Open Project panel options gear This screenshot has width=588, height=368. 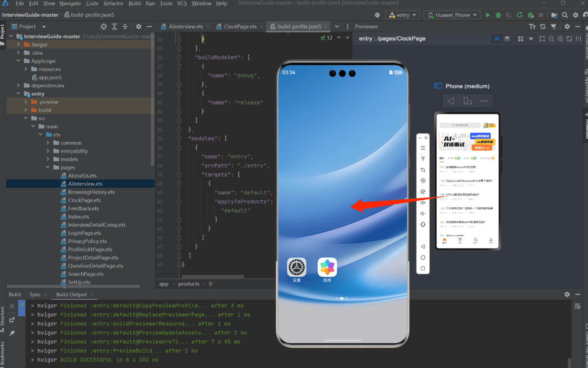139,26
